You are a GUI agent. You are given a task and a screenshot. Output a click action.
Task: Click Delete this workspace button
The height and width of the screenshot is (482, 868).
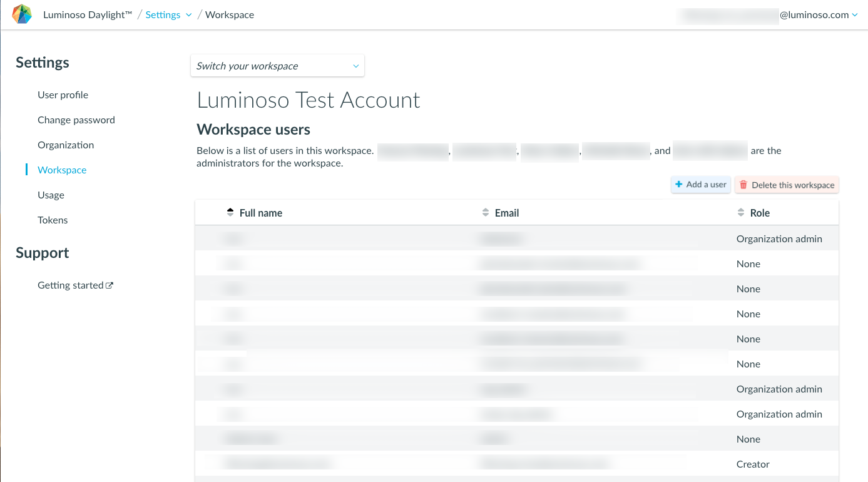[x=787, y=185]
